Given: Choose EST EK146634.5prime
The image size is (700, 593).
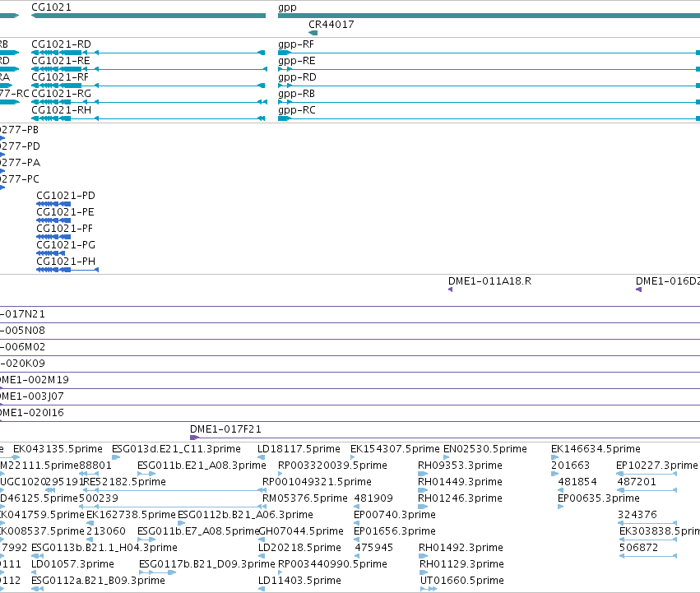Looking at the screenshot, I should point(596,449).
